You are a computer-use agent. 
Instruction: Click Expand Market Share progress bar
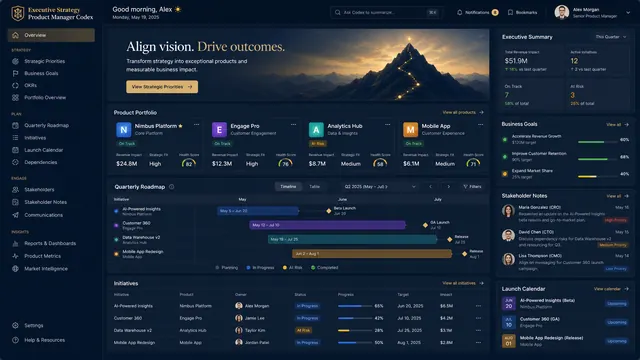[x=598, y=176]
